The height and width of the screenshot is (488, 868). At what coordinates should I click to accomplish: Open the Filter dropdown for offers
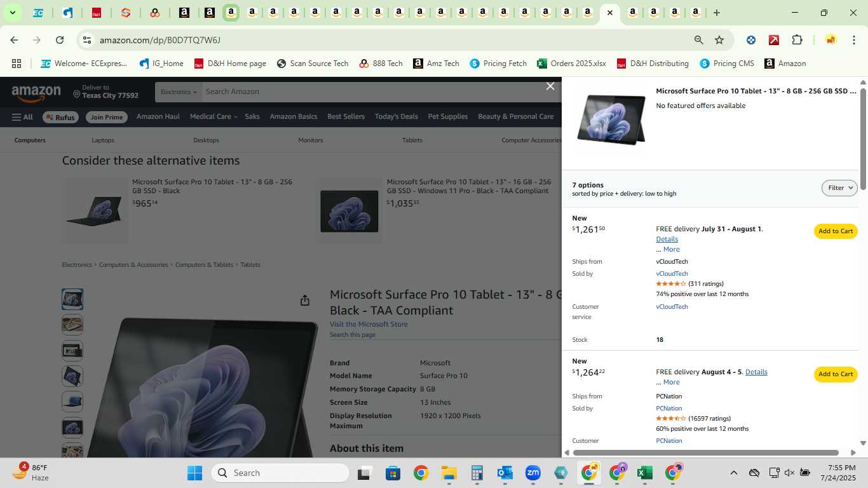839,188
